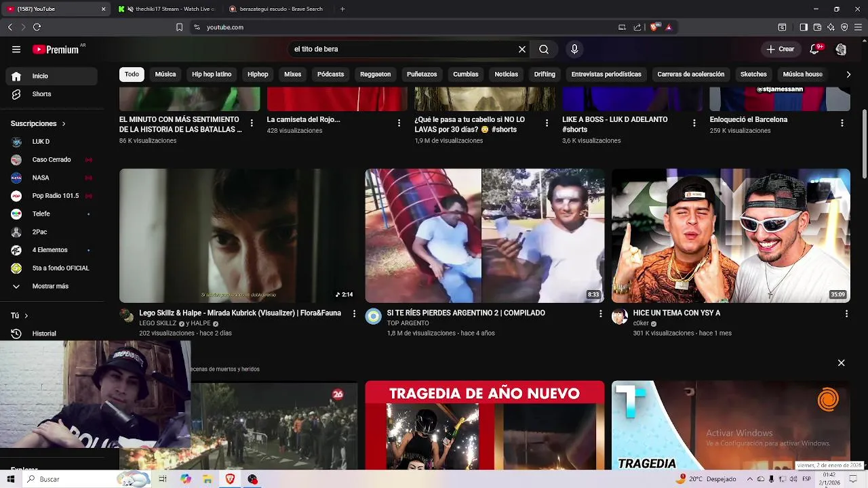
Task: Open options for SI TE RÍES PIERDES video
Action: 600,314
